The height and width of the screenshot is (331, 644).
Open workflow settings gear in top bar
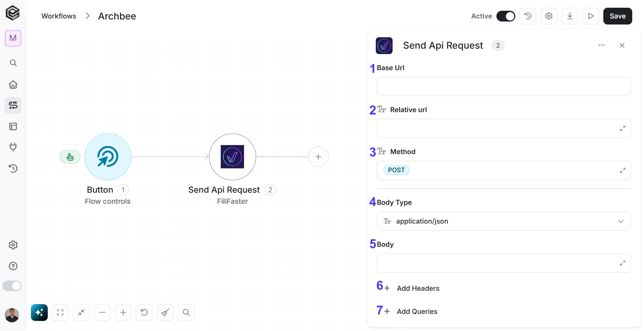tap(549, 16)
